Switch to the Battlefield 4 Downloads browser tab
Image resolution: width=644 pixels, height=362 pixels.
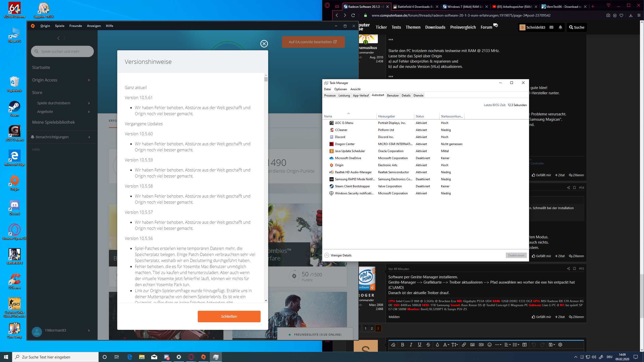[416, 7]
